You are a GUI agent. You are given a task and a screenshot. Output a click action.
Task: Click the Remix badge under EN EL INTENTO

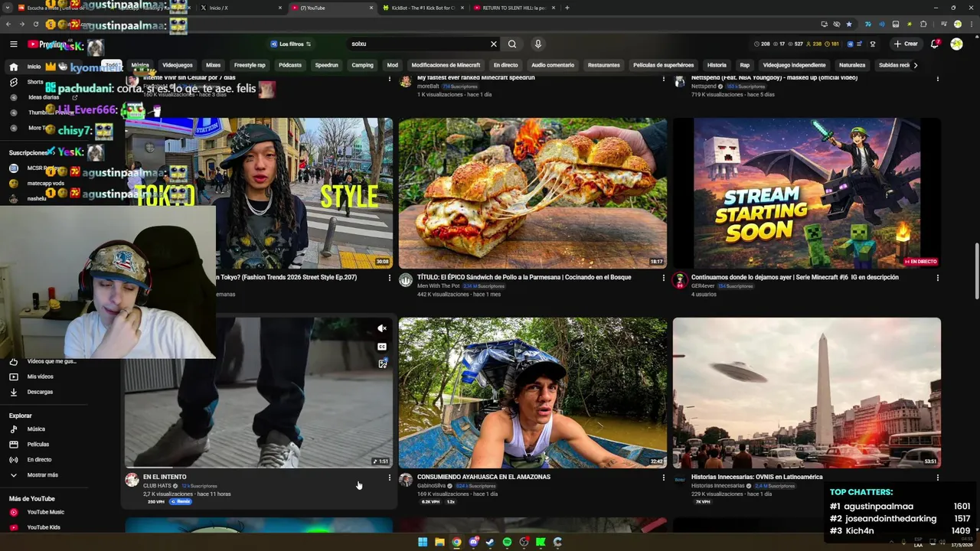pyautogui.click(x=181, y=501)
